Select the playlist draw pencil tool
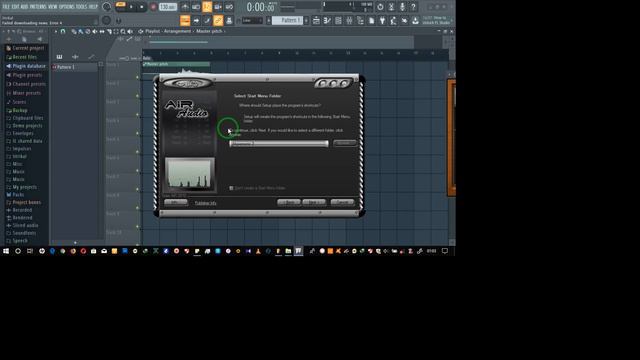The width and height of the screenshot is (640, 360). point(74,31)
